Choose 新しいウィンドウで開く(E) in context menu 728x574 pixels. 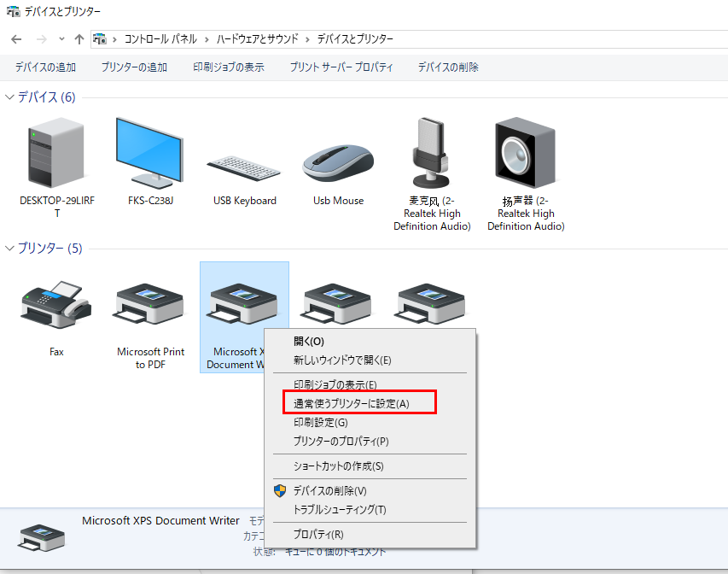pos(370,360)
